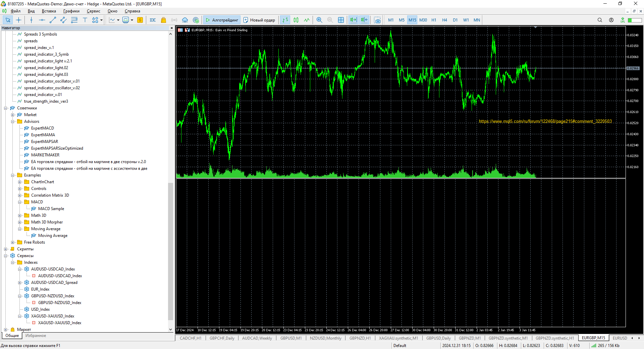Close the Навигатор panel
The width and height of the screenshot is (644, 349).
click(x=172, y=28)
